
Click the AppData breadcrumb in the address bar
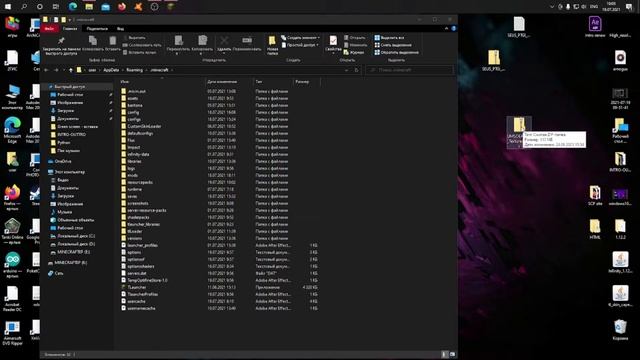click(x=111, y=70)
